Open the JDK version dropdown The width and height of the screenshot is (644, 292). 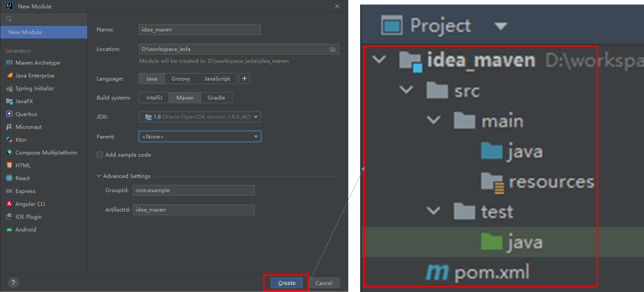coord(200,117)
